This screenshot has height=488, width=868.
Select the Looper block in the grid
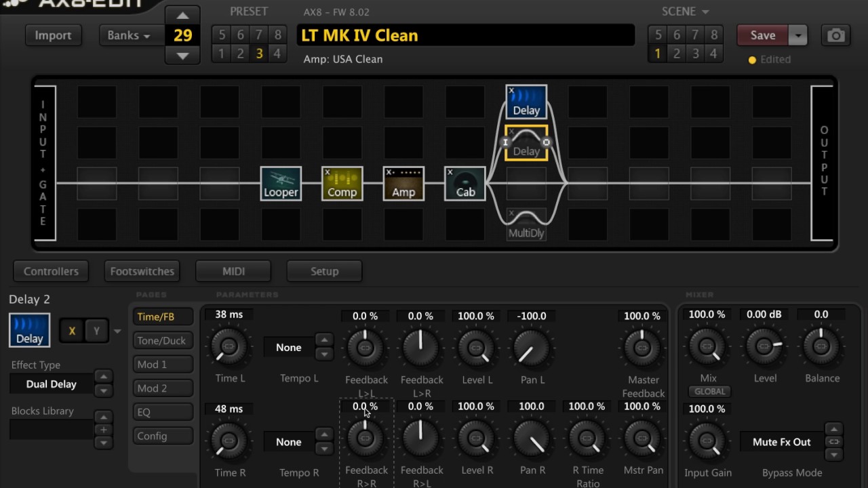point(281,184)
